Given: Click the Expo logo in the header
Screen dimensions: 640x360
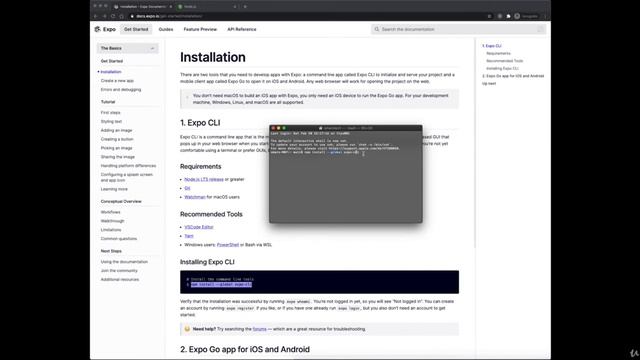Looking at the screenshot, I should click(x=105, y=29).
